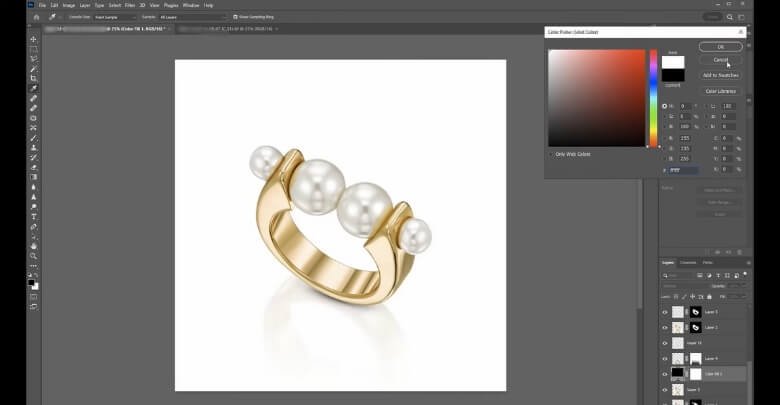Viewport: 780px width, 405px height.
Task: Open the Layers panel menu icon
Action: click(748, 263)
